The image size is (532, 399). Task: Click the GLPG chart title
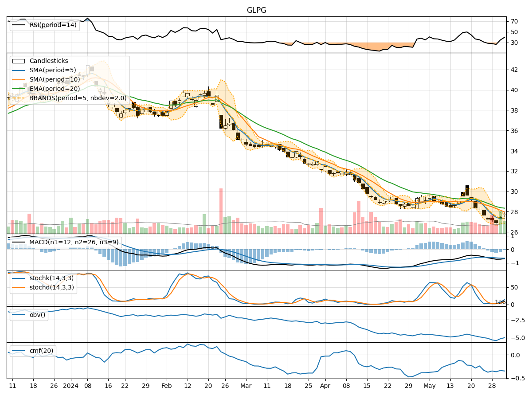coord(256,10)
